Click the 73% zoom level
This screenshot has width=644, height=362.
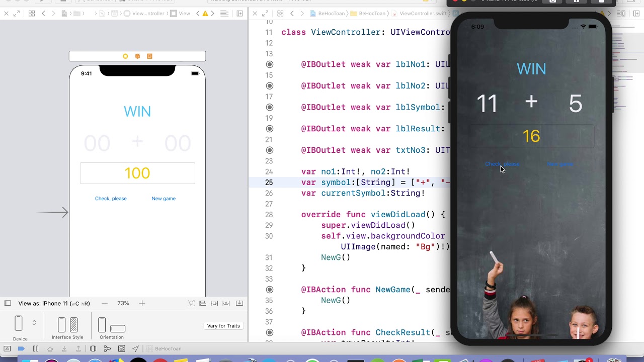pos(123,303)
